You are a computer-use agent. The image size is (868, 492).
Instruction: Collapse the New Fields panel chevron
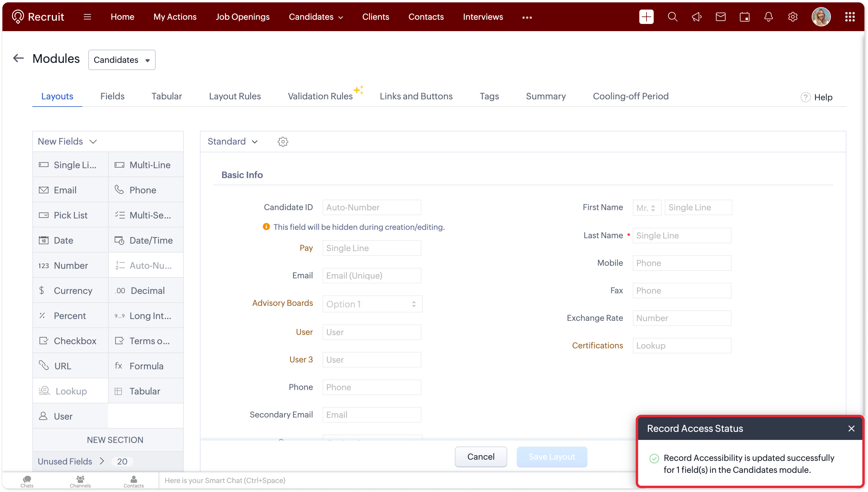coord(93,142)
